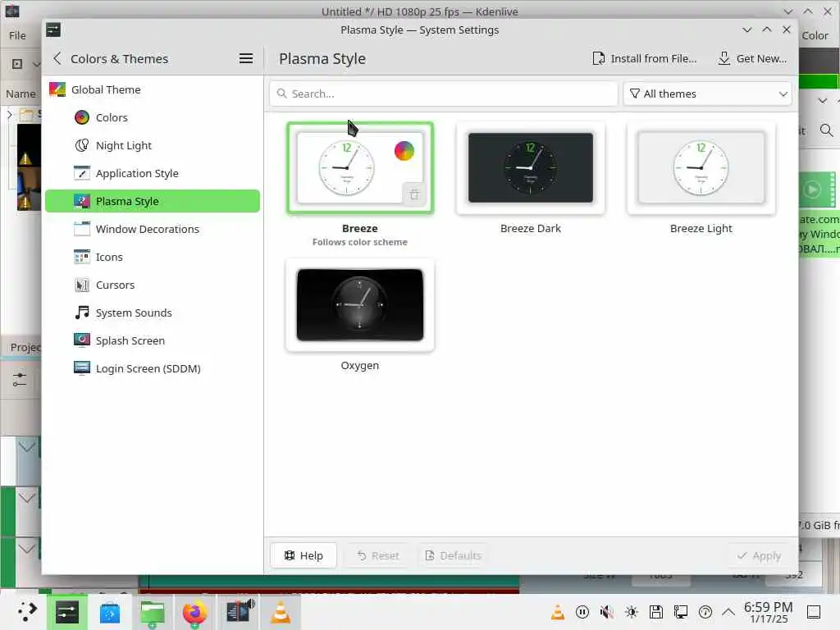Image resolution: width=840 pixels, height=630 pixels.
Task: Select the Breeze Dark theme thumbnail
Action: point(531,167)
